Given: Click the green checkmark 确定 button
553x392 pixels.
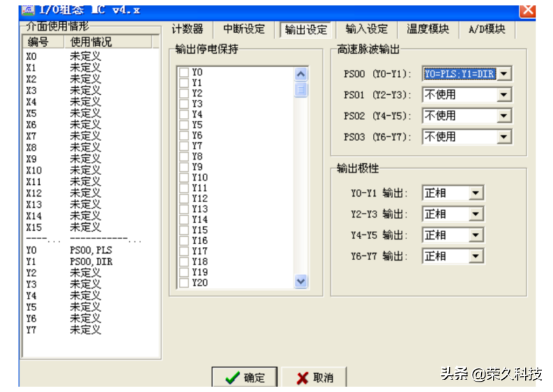Looking at the screenshot, I should coord(244,377).
